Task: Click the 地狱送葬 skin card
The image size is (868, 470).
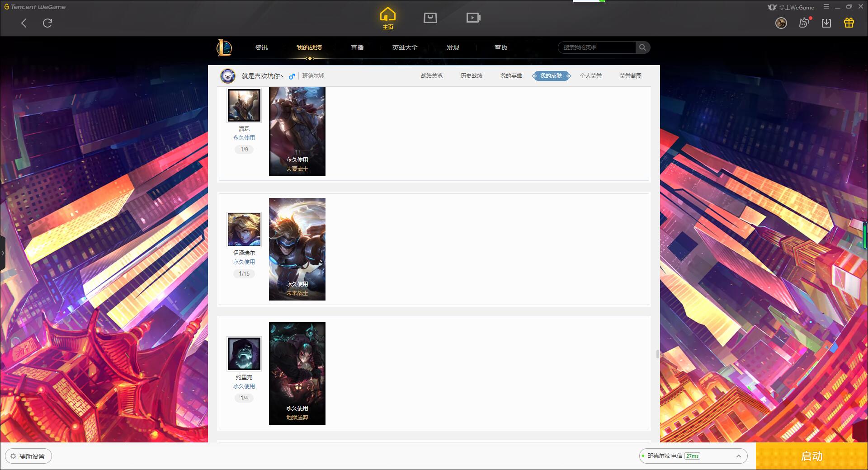Action: point(297,373)
